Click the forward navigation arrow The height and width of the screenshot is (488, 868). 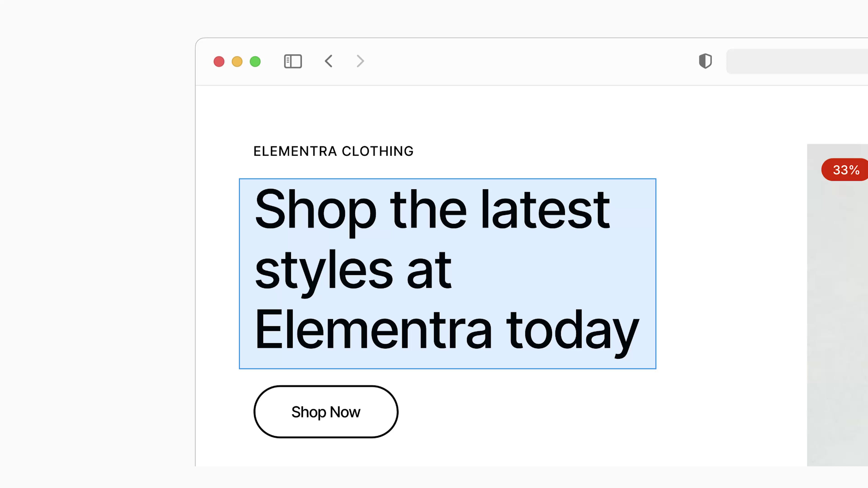pos(360,61)
